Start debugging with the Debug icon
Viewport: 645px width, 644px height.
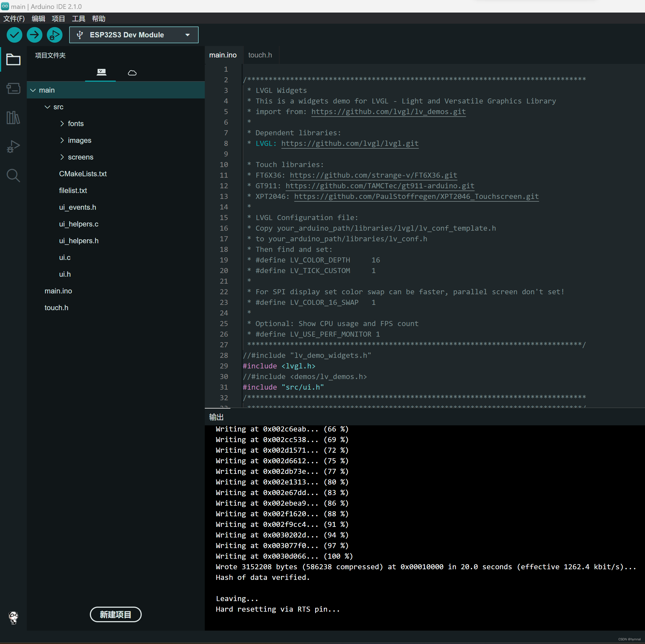[54, 35]
